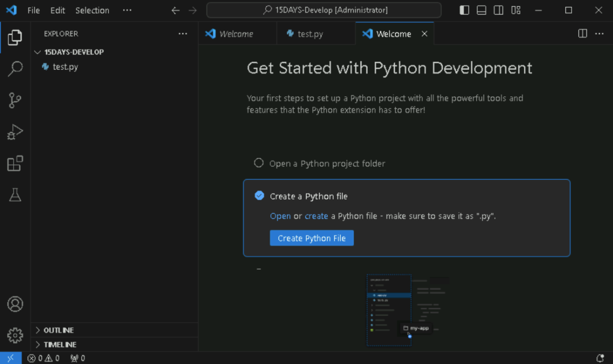613x364 pixels.
Task: Open the Manage gear icon
Action: 15,335
